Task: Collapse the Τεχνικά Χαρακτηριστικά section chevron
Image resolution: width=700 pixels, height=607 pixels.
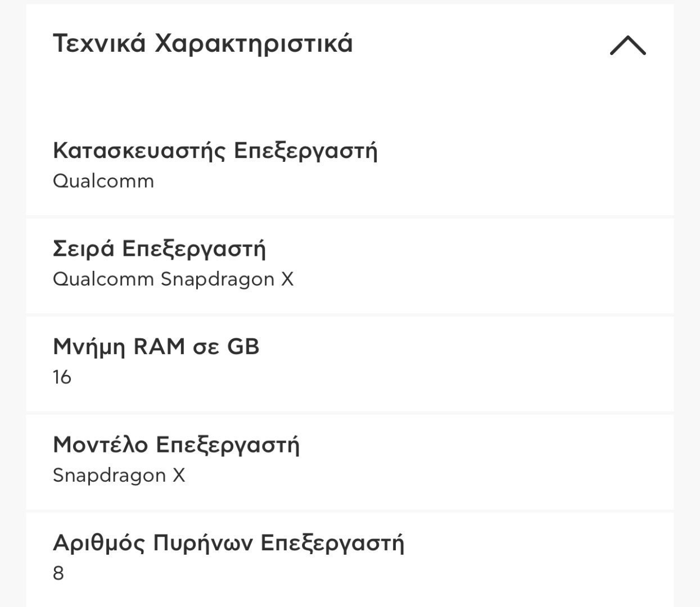Action: pyautogui.click(x=627, y=46)
